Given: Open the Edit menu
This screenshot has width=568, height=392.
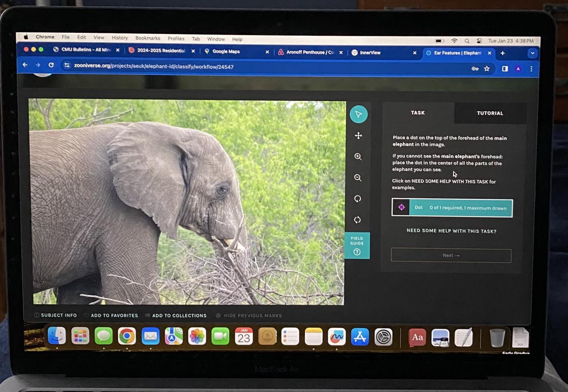Looking at the screenshot, I should tap(81, 38).
